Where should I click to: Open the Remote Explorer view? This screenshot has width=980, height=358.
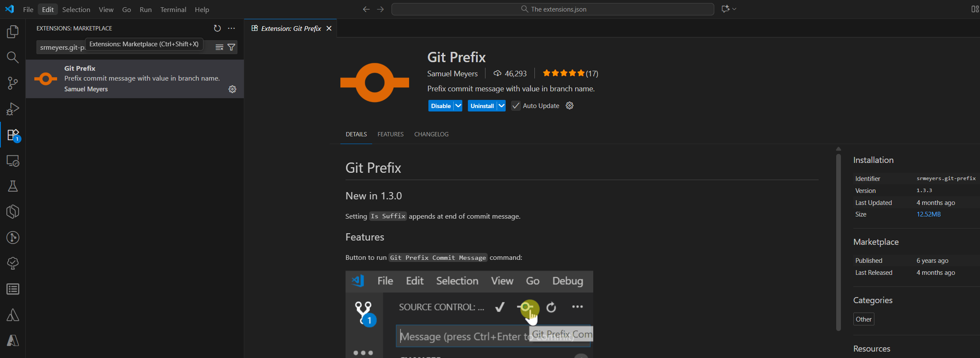click(x=13, y=161)
